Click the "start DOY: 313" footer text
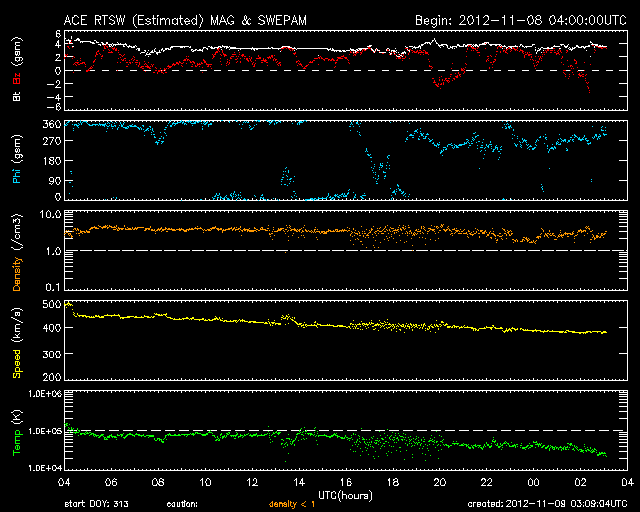 [x=96, y=504]
